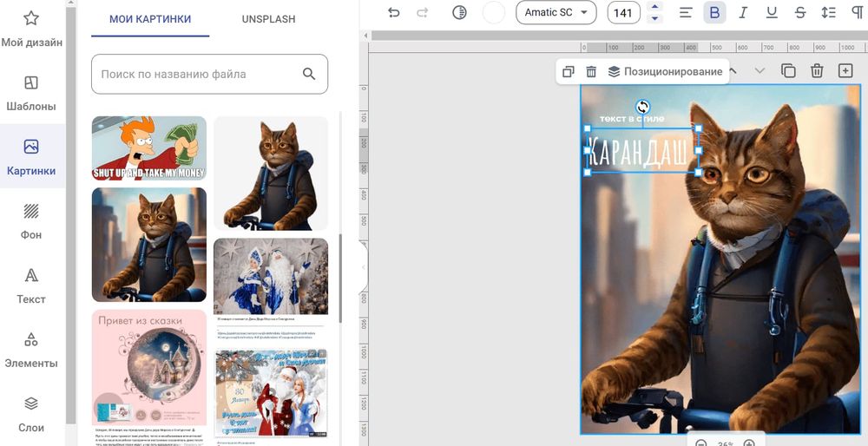The width and height of the screenshot is (868, 446).
Task: Click the opacity/transparency icon in toolbar
Action: [459, 12]
